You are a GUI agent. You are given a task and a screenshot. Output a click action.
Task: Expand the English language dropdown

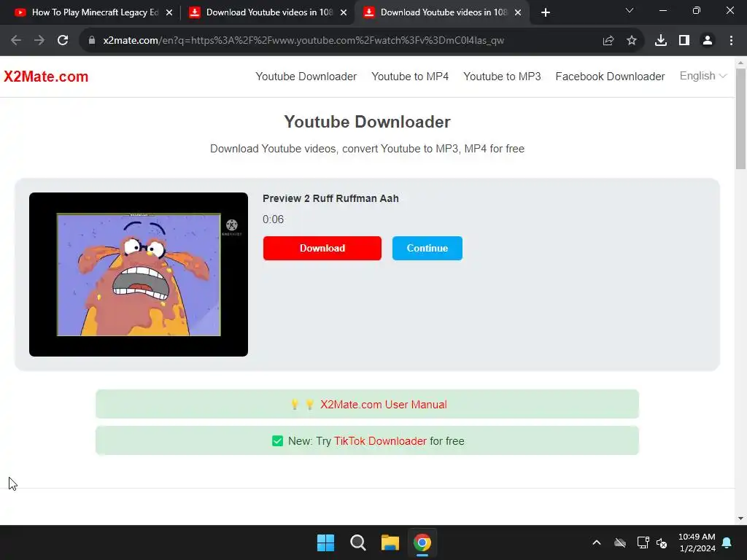(703, 76)
